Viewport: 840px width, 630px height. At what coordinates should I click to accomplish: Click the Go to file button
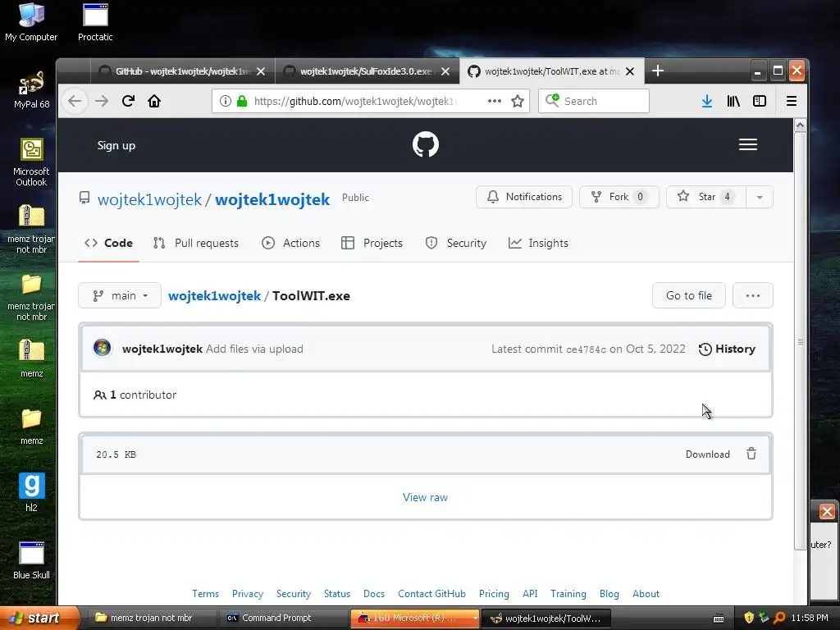[689, 295]
